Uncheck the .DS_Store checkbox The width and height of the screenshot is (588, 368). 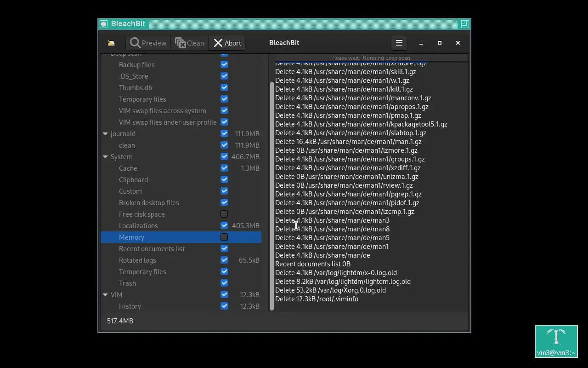pos(224,76)
